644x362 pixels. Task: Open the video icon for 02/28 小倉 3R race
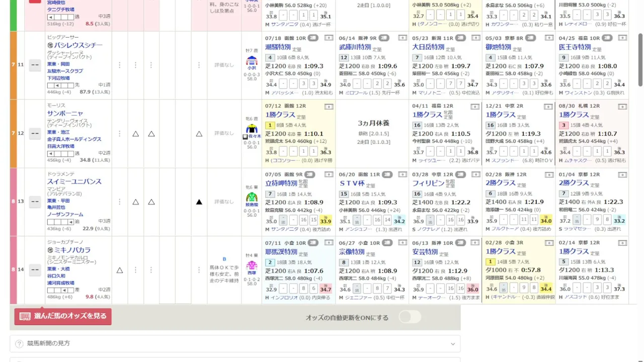[549, 243]
